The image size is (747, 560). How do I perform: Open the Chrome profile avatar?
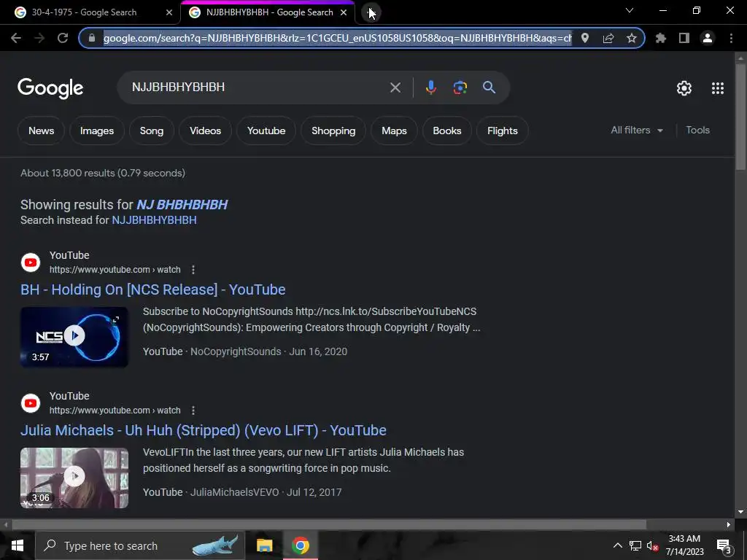pos(708,38)
